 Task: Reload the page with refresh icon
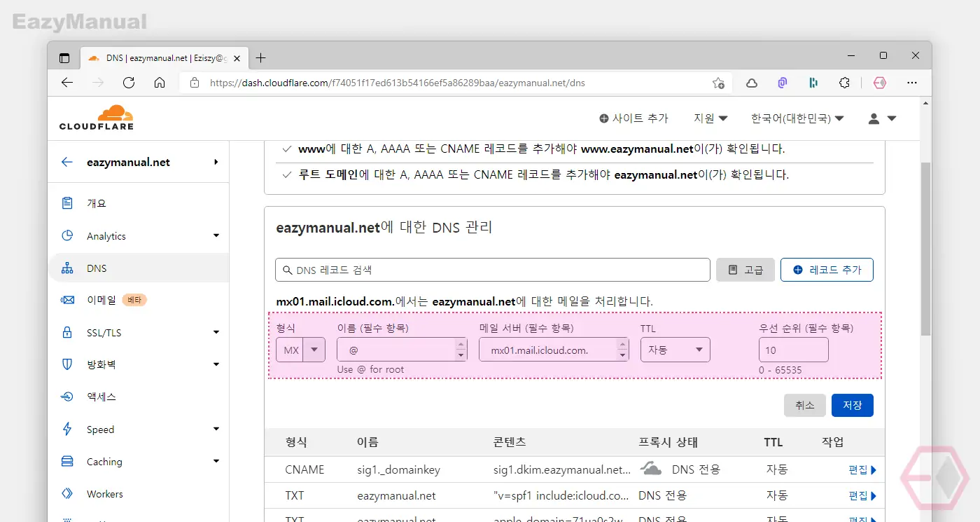(x=129, y=83)
